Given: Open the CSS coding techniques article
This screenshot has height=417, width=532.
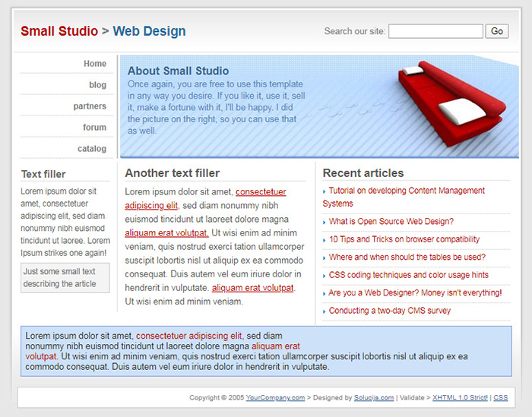Looking at the screenshot, I should tap(409, 275).
